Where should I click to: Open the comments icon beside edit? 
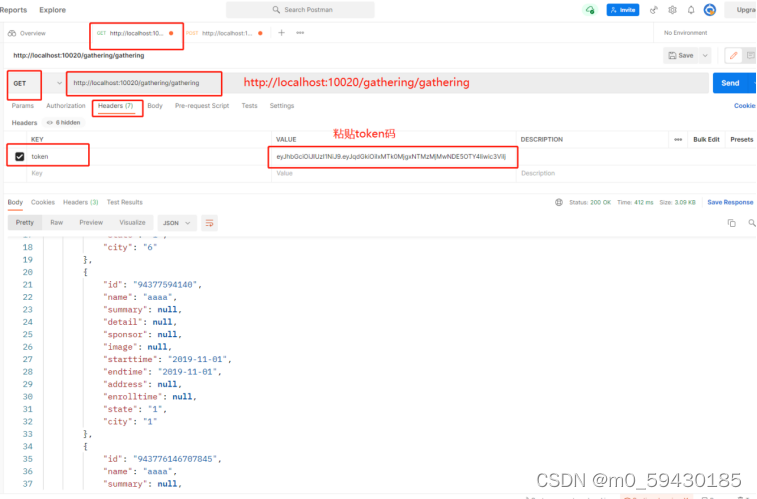tap(750, 55)
